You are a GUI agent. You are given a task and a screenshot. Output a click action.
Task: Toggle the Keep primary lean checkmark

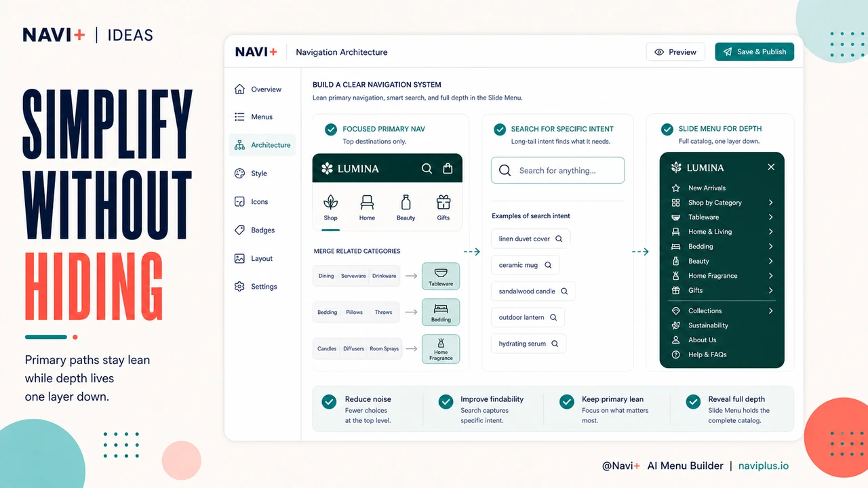[x=567, y=402]
